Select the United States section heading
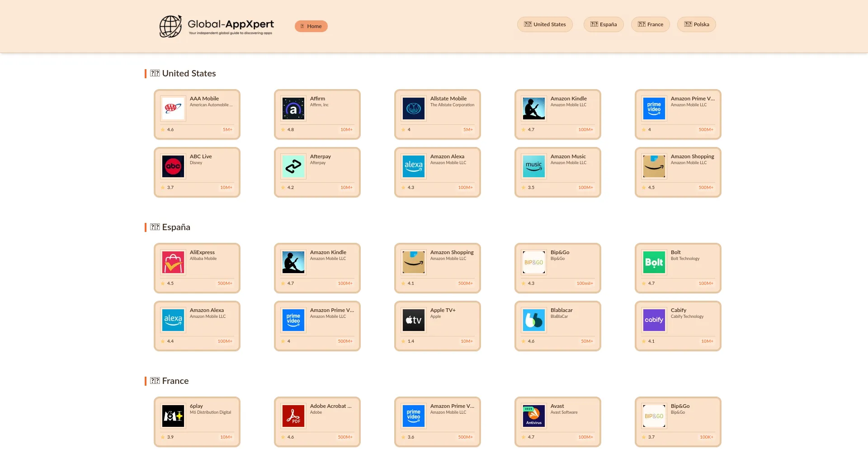This screenshot has height=449, width=868. 183,73
